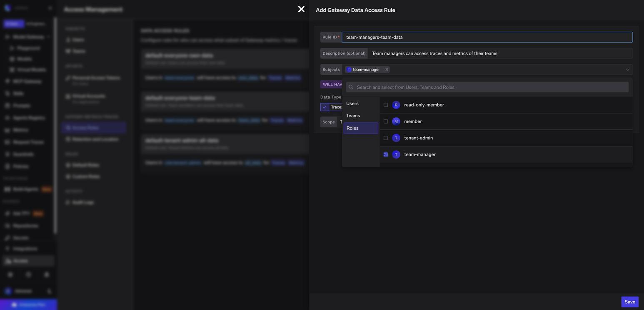
Task: Toggle the Traces data type checkbox
Action: click(x=324, y=107)
